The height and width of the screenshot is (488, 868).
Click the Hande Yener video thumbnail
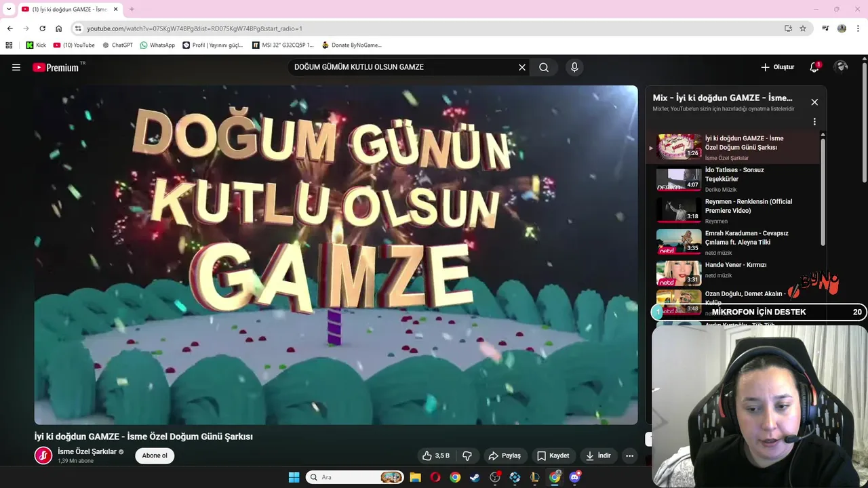pyautogui.click(x=679, y=273)
